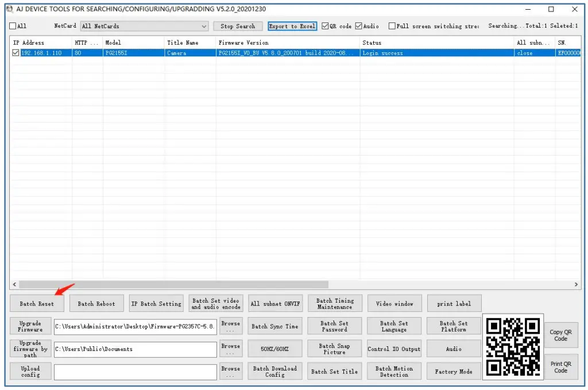Screen dimensions: 588x390
Task: Click the QR code image
Action: (x=513, y=347)
